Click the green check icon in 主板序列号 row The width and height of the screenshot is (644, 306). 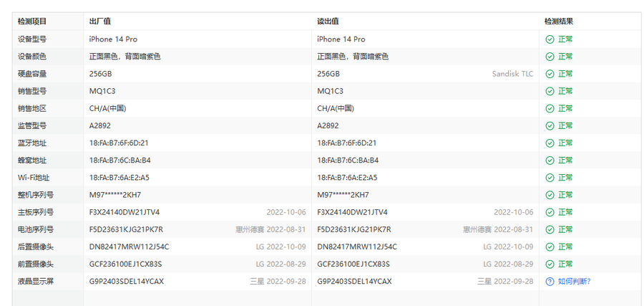pos(550,212)
